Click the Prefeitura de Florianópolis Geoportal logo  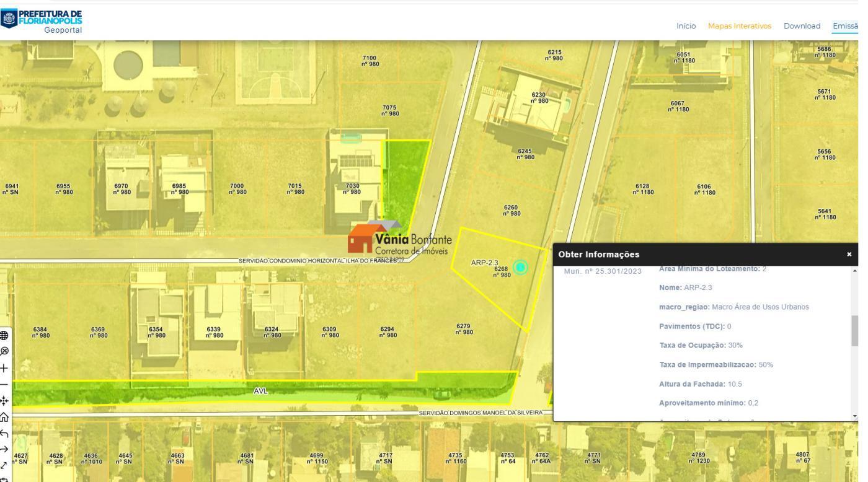point(42,21)
